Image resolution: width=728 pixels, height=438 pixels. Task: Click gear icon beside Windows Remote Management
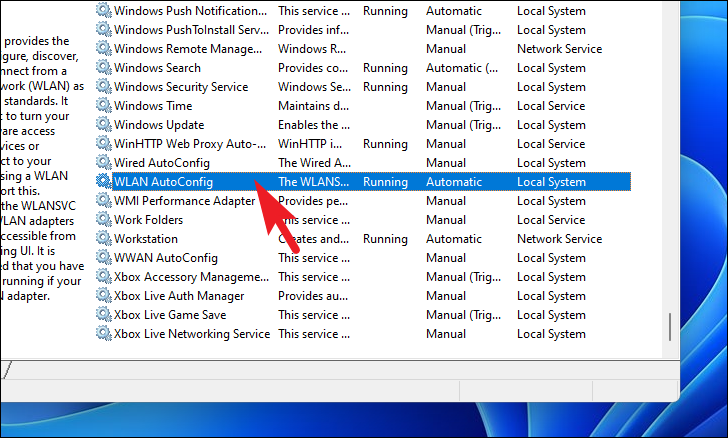[104, 48]
